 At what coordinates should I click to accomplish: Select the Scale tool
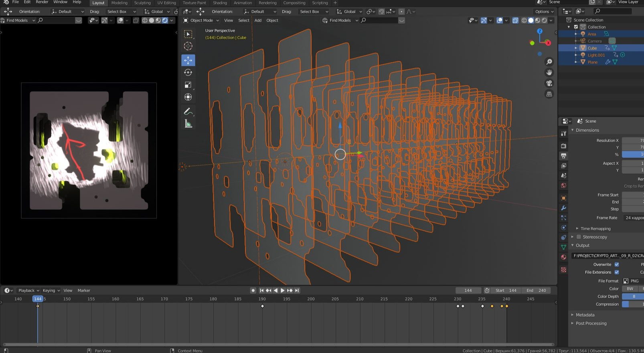pyautogui.click(x=188, y=85)
